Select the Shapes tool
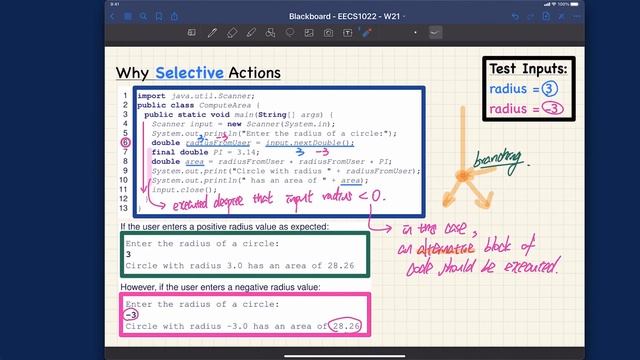The height and width of the screenshot is (360, 640). pyautogui.click(x=270, y=33)
